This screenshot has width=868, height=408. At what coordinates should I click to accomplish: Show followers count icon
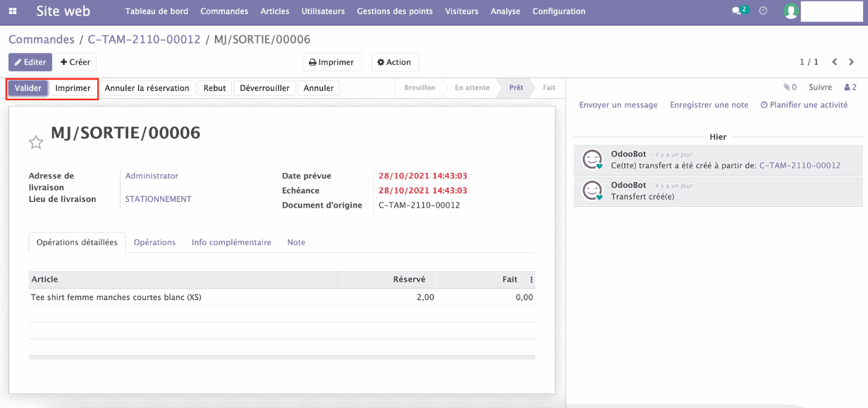(x=850, y=88)
